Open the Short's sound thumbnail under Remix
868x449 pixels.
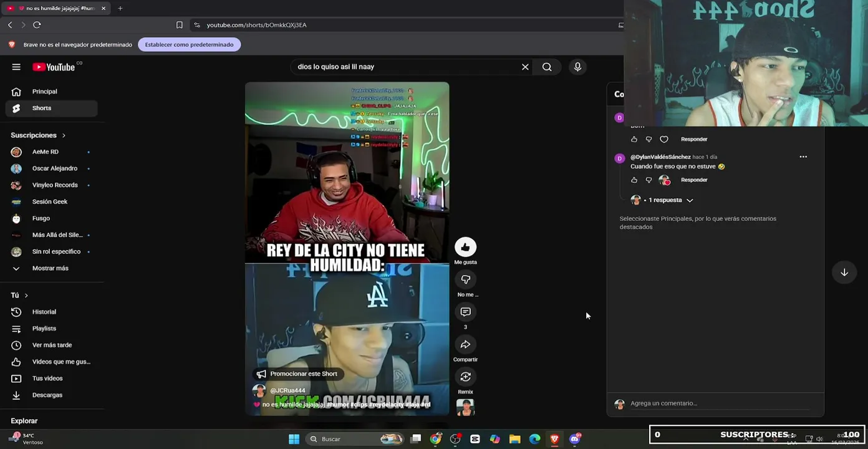point(465,407)
